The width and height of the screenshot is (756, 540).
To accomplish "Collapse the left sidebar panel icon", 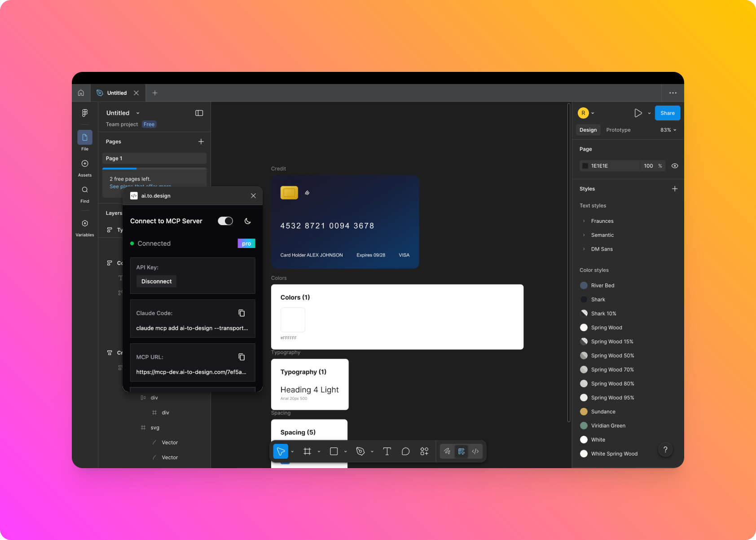I will pos(199,113).
